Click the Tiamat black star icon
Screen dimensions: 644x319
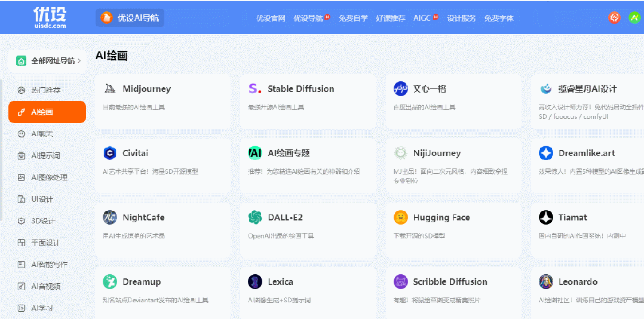click(546, 217)
